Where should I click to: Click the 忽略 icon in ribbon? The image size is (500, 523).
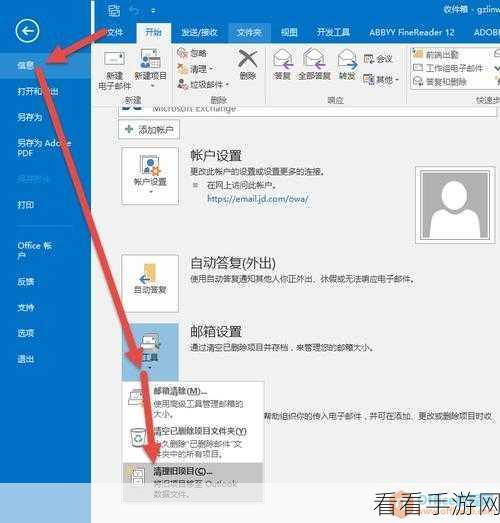tap(182, 53)
